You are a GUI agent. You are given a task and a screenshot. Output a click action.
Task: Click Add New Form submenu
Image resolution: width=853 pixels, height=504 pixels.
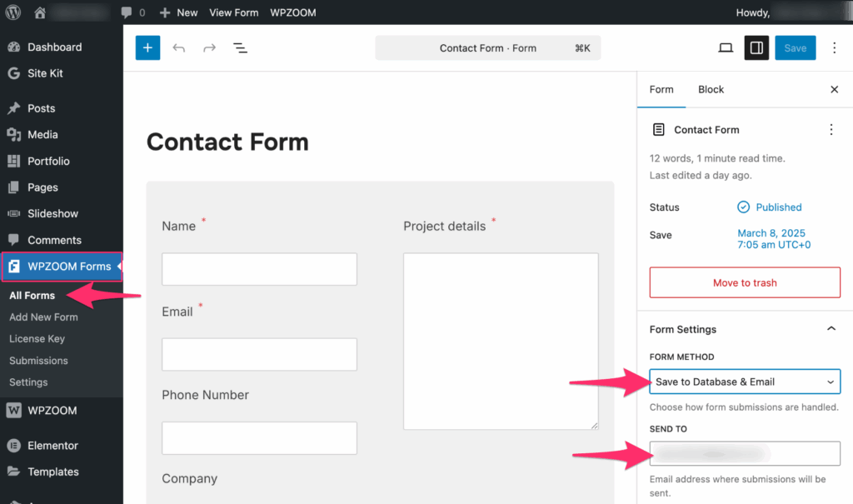[43, 317]
